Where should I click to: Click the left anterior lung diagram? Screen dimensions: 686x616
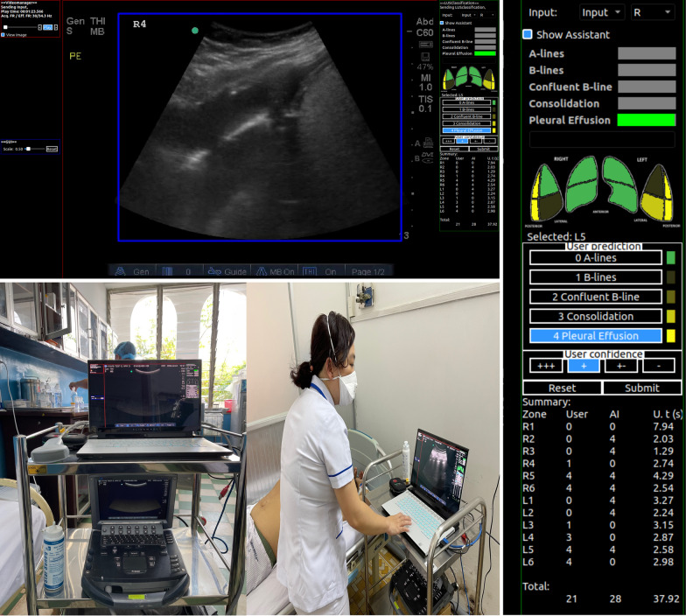click(x=618, y=185)
